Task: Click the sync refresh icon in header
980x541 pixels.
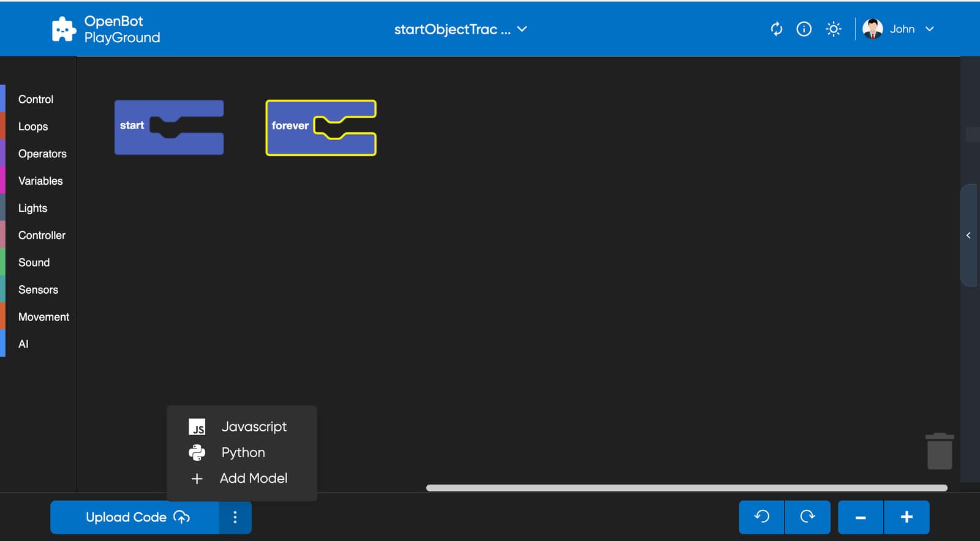Action: pos(777,29)
